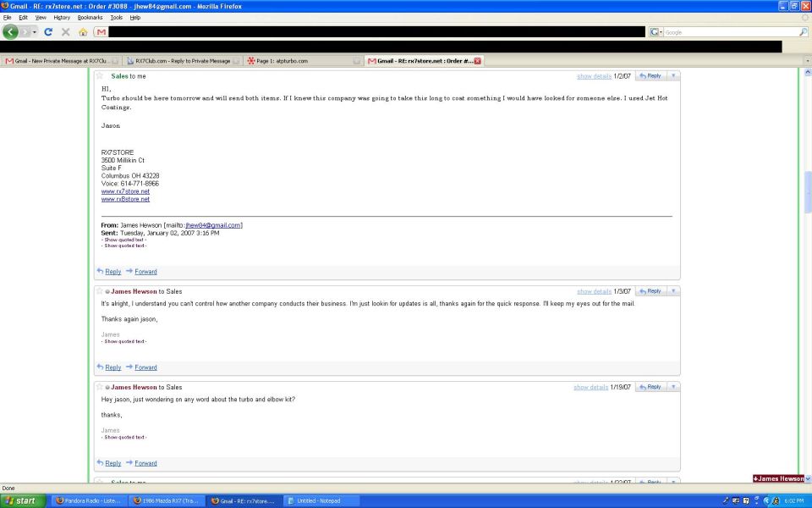Show details for the 1/3/07 message

[594, 291]
